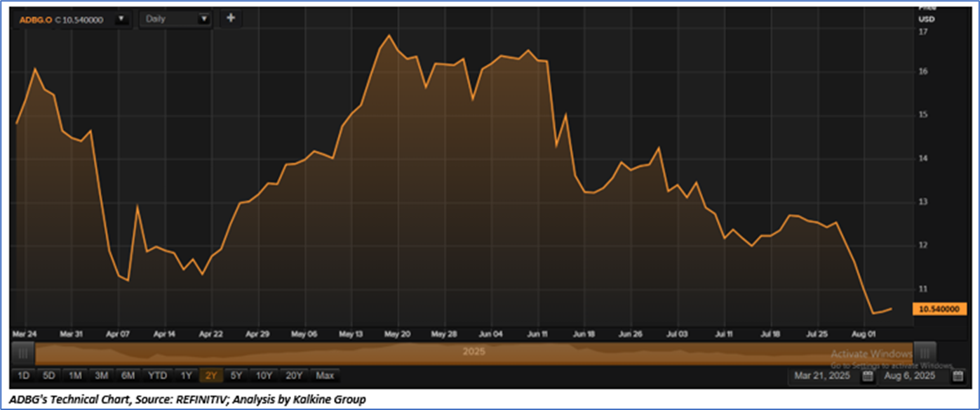Screen dimensions: 980x410
Task: Select the 20Y time range
Action: coord(293,376)
